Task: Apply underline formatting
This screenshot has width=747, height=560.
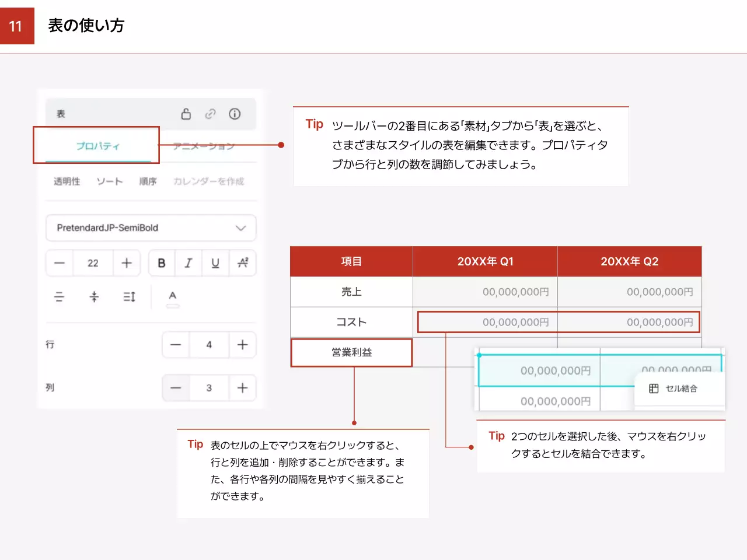Action: (215, 263)
